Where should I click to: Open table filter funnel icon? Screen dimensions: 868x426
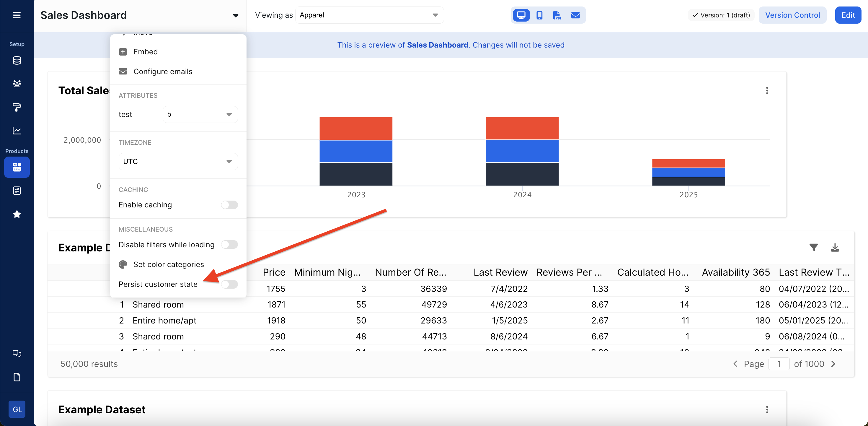[x=813, y=248]
